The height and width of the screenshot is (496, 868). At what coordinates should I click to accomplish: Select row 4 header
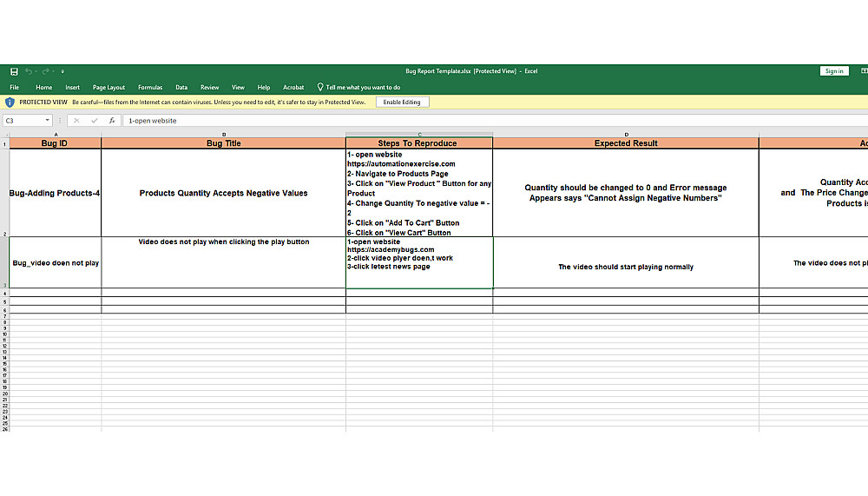(5, 293)
